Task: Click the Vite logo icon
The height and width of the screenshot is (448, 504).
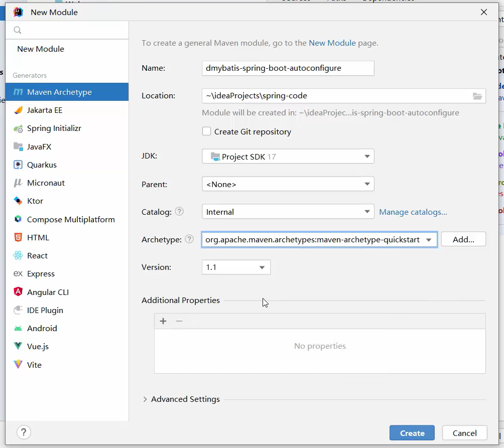Action: 18,365
